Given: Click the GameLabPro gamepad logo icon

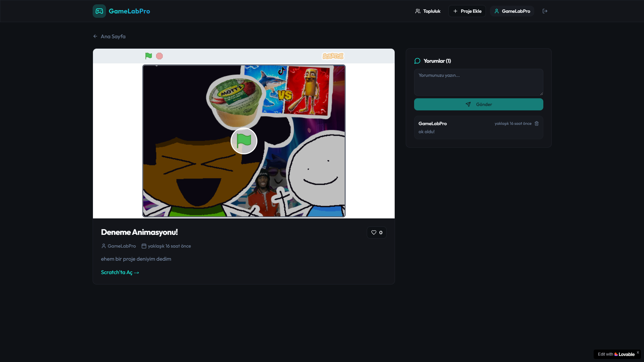Looking at the screenshot, I should coord(99,11).
